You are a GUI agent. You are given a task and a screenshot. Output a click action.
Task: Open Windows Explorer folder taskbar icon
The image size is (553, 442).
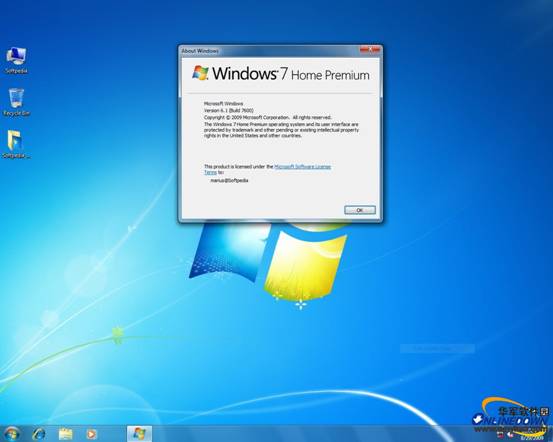tap(66, 434)
